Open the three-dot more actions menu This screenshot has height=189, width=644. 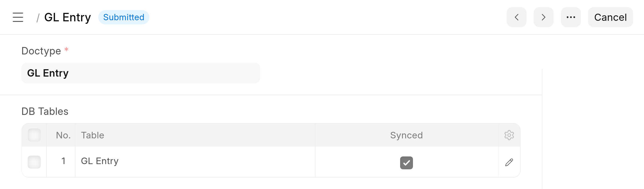(571, 17)
